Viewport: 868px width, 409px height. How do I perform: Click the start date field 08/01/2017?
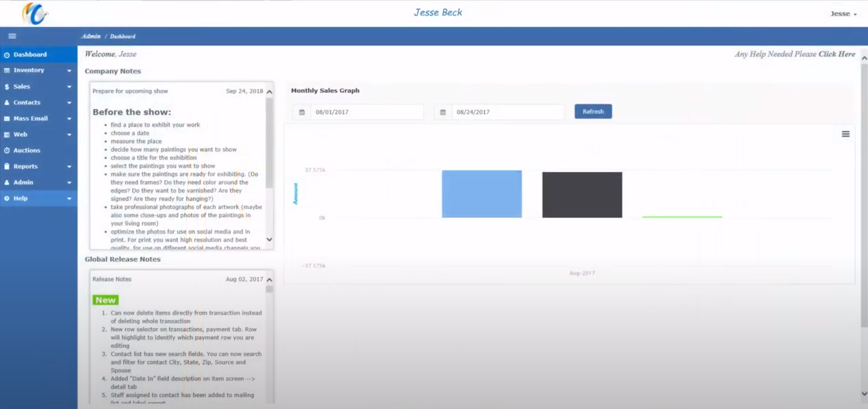(367, 112)
